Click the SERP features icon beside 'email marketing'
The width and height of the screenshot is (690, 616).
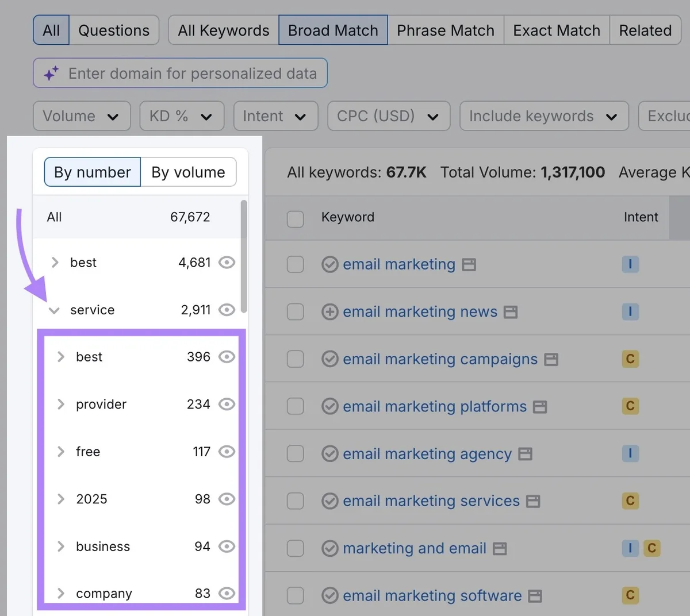pos(469,265)
